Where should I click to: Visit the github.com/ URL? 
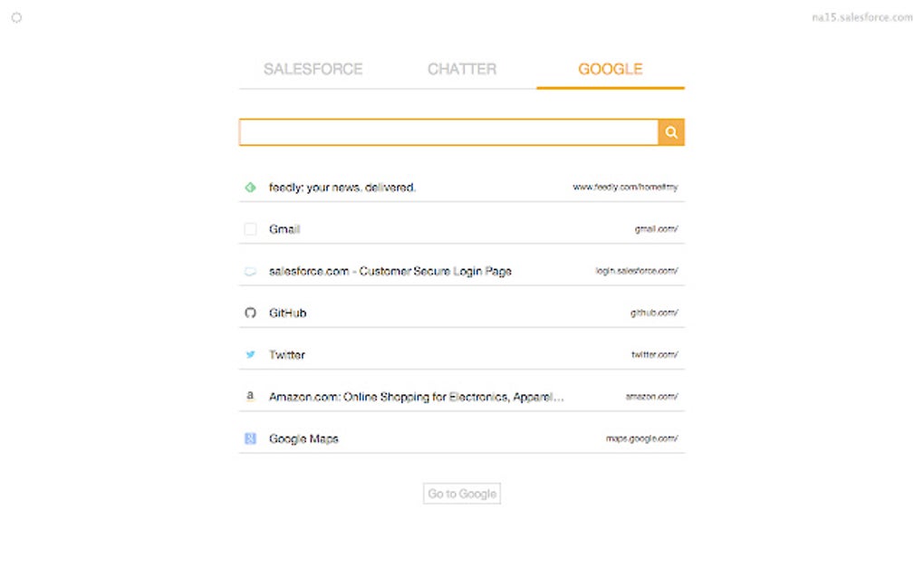point(654,313)
